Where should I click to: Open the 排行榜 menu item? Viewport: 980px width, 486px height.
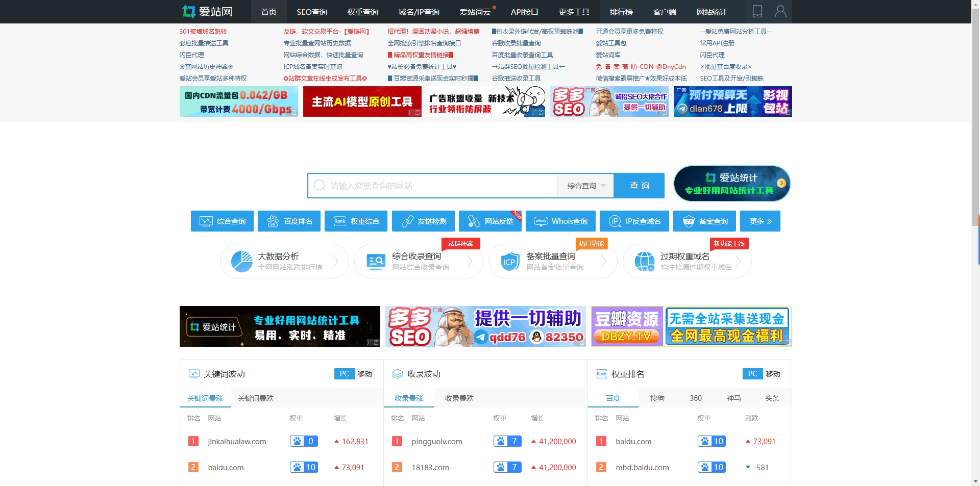pos(621,11)
